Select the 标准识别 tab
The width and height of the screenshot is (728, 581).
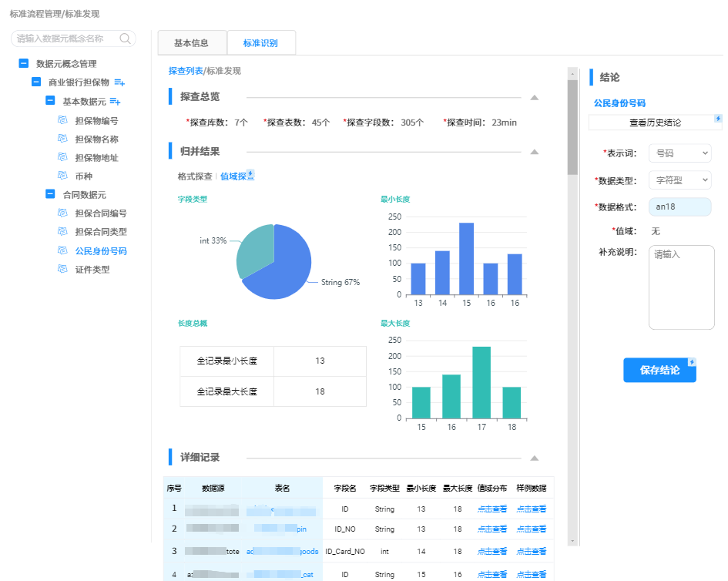pos(261,42)
